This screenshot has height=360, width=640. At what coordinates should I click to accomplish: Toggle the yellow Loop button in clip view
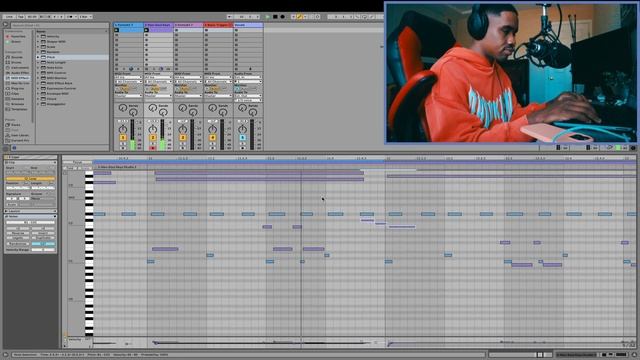tap(30, 179)
